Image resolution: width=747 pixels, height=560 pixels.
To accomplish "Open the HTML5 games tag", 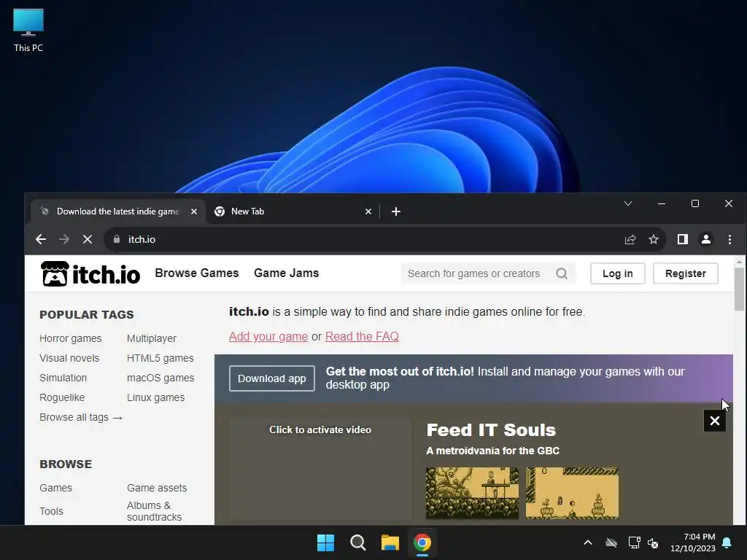I will click(x=160, y=358).
